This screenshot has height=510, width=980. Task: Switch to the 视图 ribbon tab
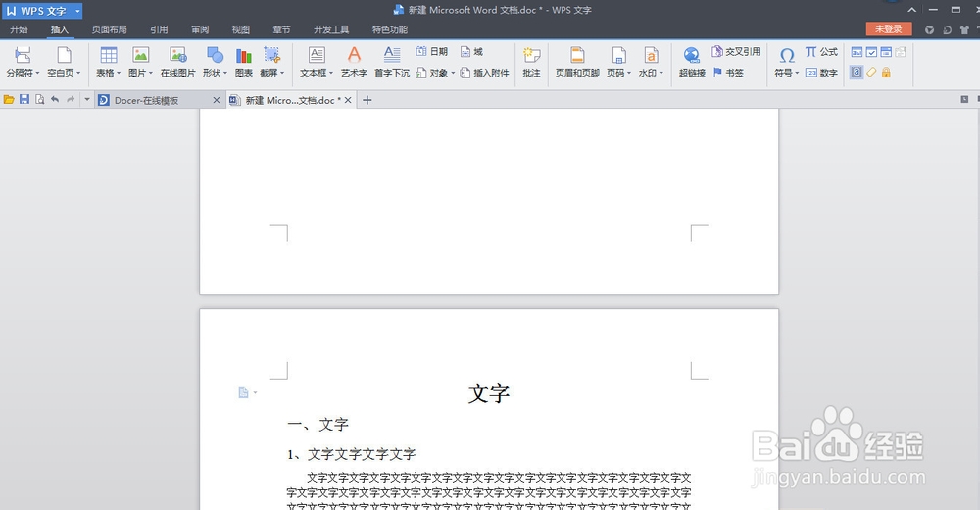241,29
